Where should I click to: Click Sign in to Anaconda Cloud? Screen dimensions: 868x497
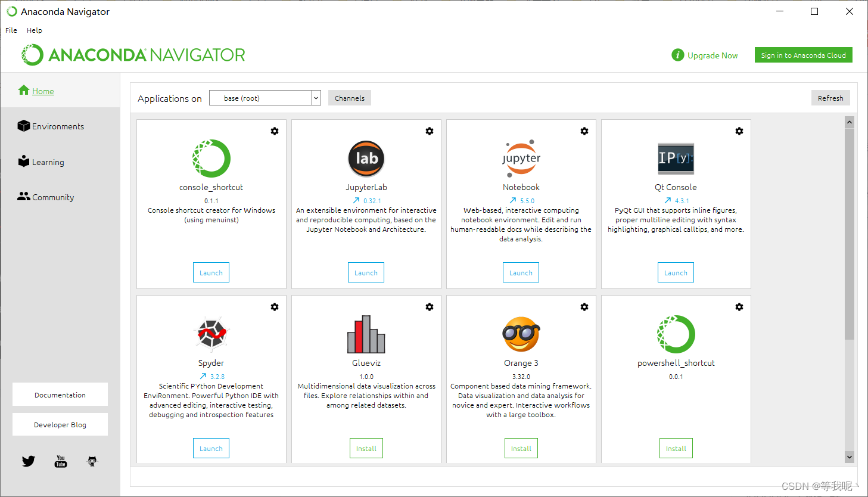(804, 55)
